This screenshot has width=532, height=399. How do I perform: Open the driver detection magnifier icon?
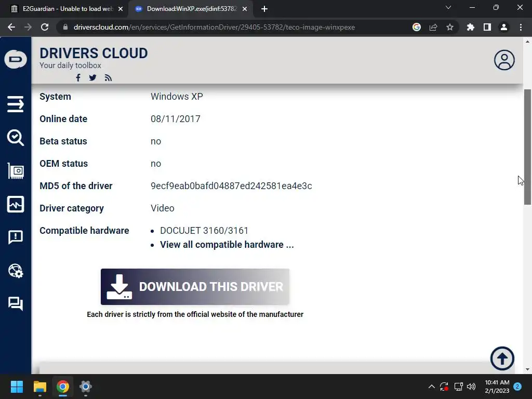point(16,137)
